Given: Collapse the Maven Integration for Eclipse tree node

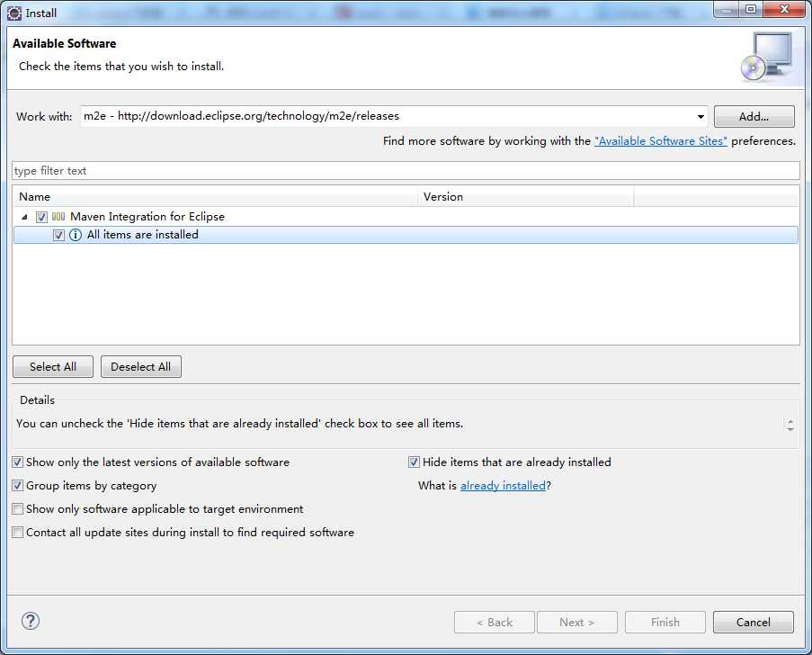Looking at the screenshot, I should 24,217.
